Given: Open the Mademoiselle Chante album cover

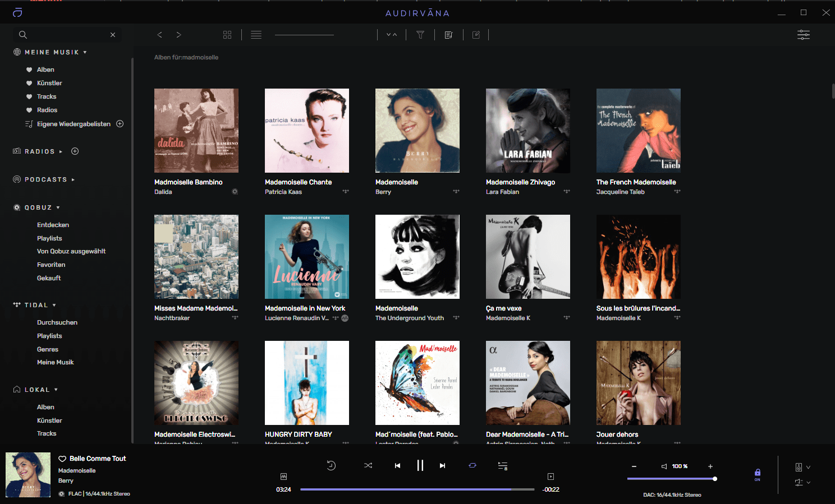Looking at the screenshot, I should coord(307,131).
